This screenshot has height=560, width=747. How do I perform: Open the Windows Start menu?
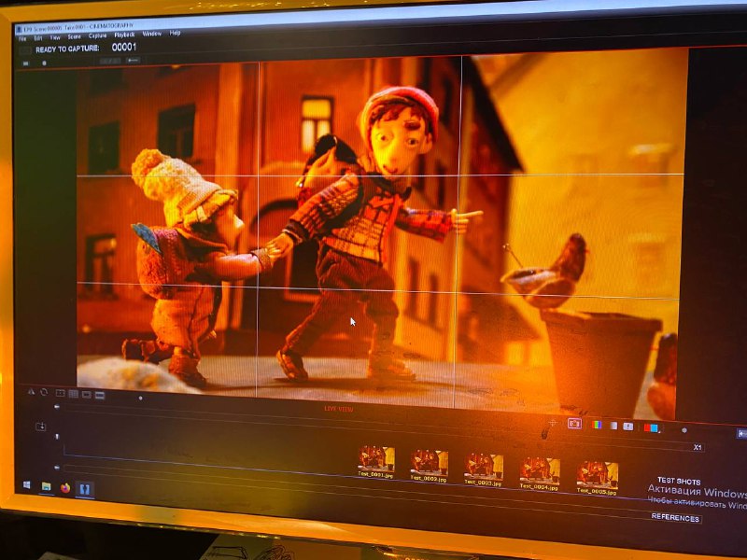(27, 484)
